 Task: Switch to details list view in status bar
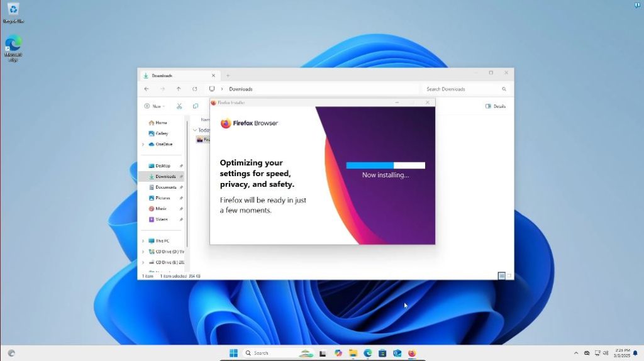click(x=501, y=275)
